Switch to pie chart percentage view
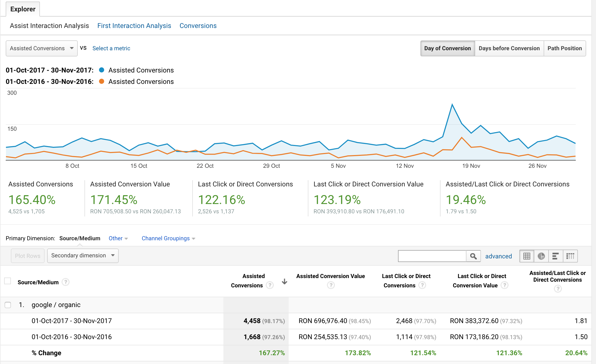The image size is (596, 364). [x=541, y=256]
